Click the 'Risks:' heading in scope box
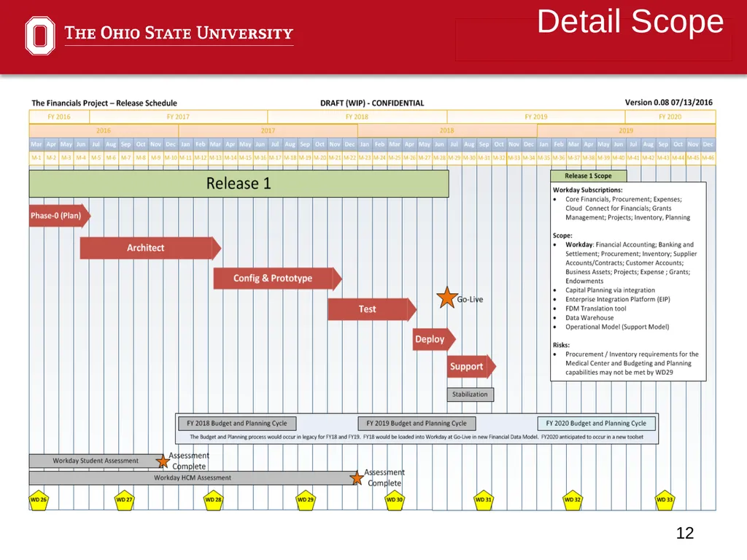Image resolution: width=747 pixels, height=560 pixels. (561, 345)
